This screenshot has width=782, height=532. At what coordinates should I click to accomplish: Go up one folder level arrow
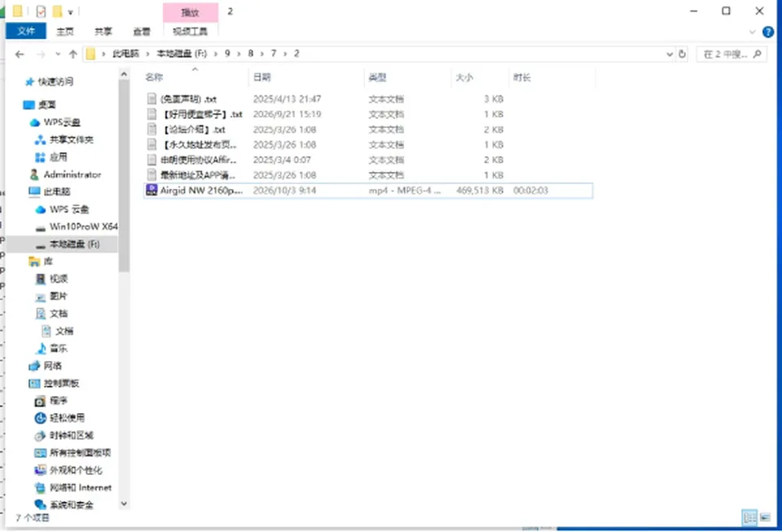[x=72, y=55]
